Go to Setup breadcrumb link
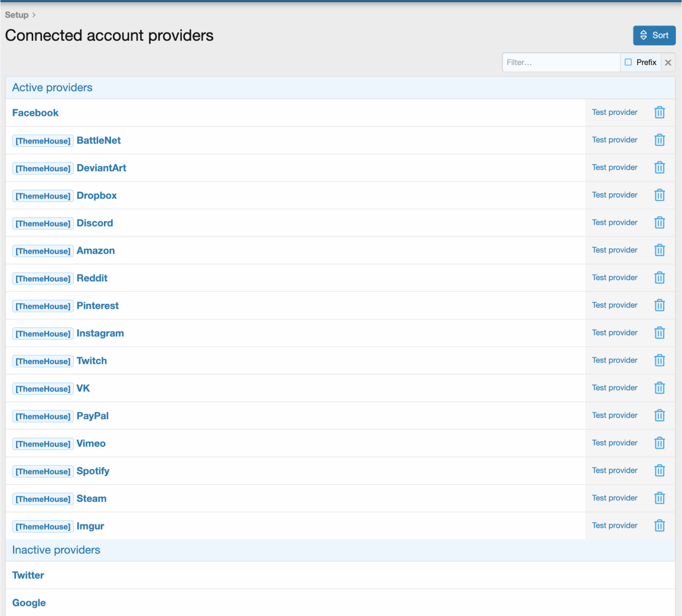This screenshot has width=682, height=616. [17, 15]
